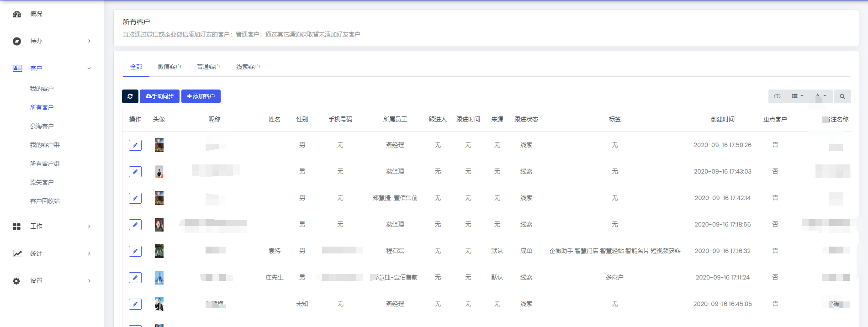This screenshot has height=327, width=868.
Task: Click the table search magnifier icon
Action: click(x=842, y=96)
